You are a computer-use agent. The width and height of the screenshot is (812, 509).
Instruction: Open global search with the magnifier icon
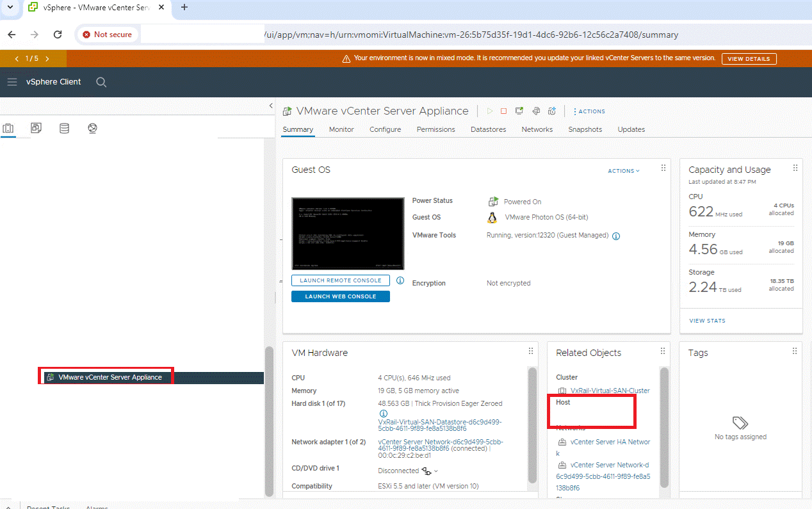point(101,82)
